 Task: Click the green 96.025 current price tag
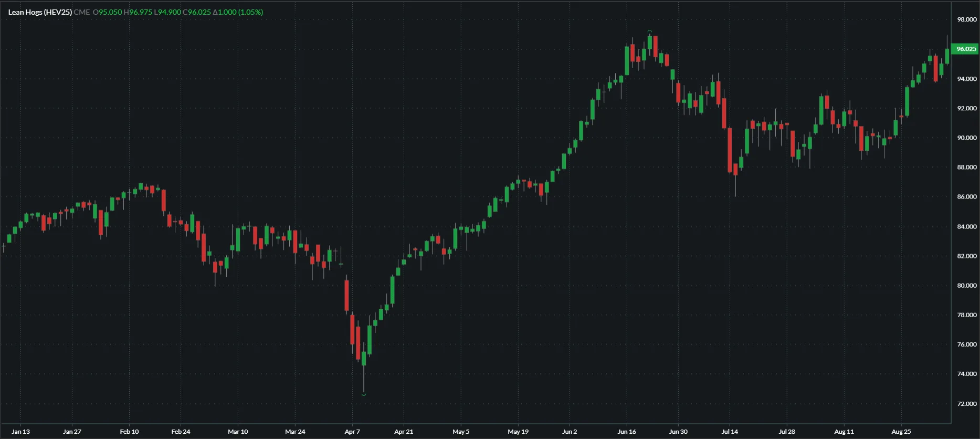tap(966, 49)
